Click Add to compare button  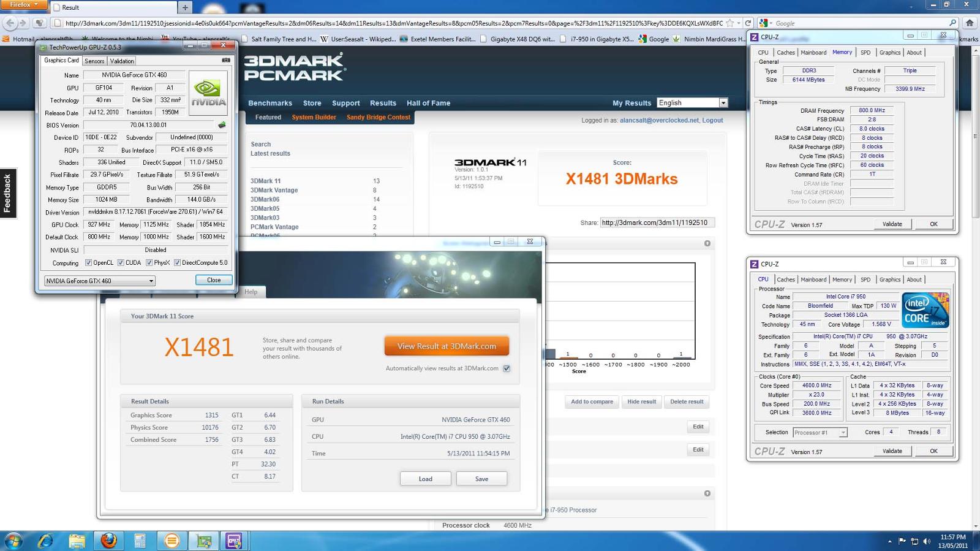592,402
